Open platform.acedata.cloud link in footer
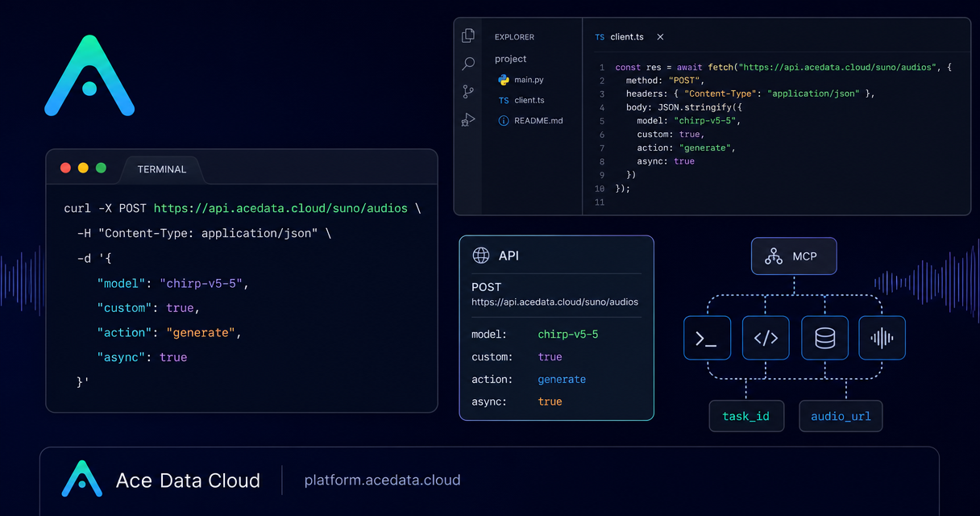Image resolution: width=980 pixels, height=516 pixels. 382,481
